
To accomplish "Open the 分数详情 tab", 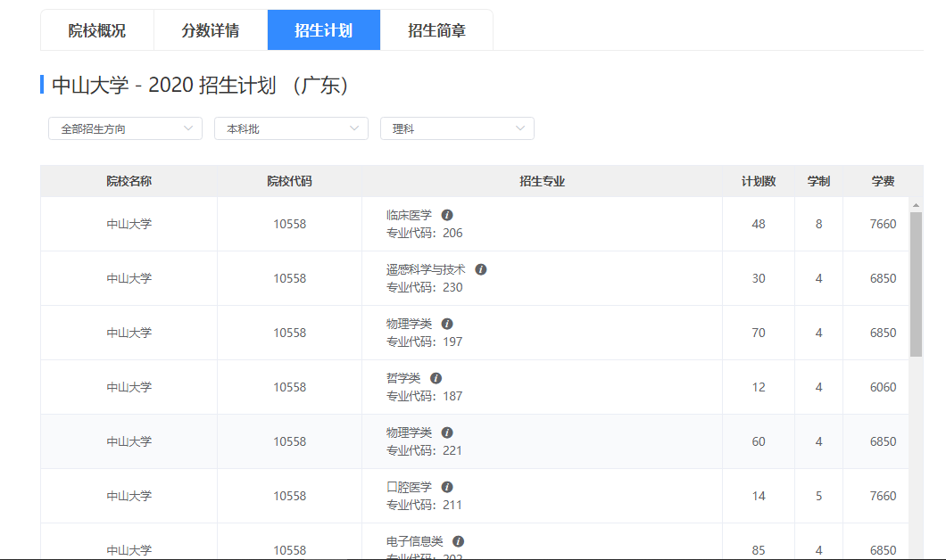I will coord(210,29).
